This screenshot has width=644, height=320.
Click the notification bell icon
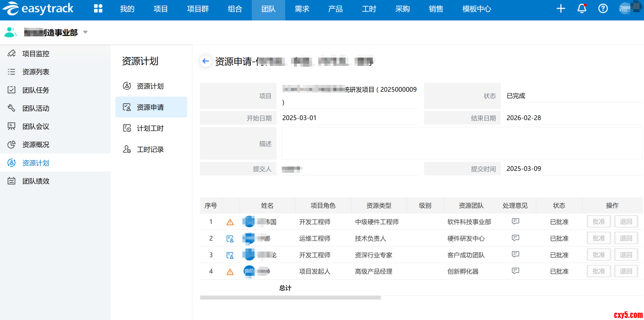582,9
